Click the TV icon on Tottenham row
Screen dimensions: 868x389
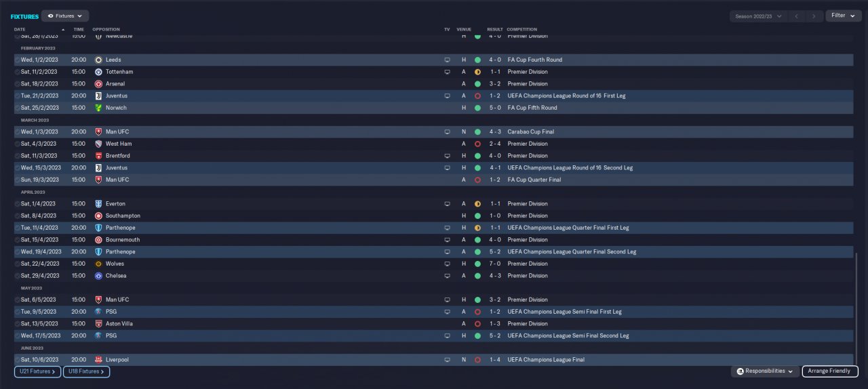point(447,72)
